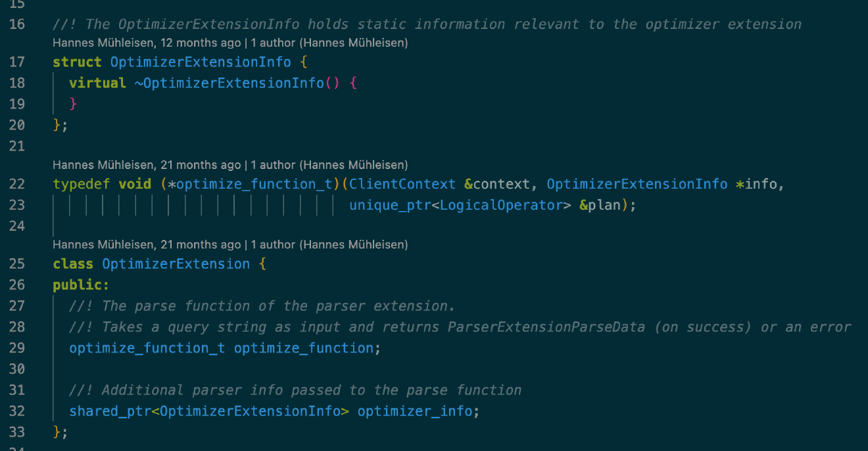Click the optimize_function_t typedef name on line 22
Viewport: 868px width, 451px height.
(x=255, y=184)
